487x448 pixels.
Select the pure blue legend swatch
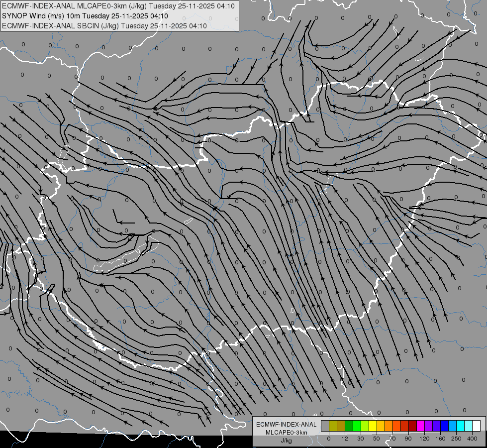[445, 426]
